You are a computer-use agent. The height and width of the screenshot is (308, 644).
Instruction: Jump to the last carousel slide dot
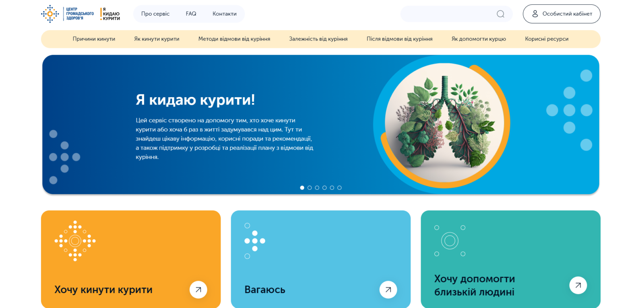[x=339, y=188]
